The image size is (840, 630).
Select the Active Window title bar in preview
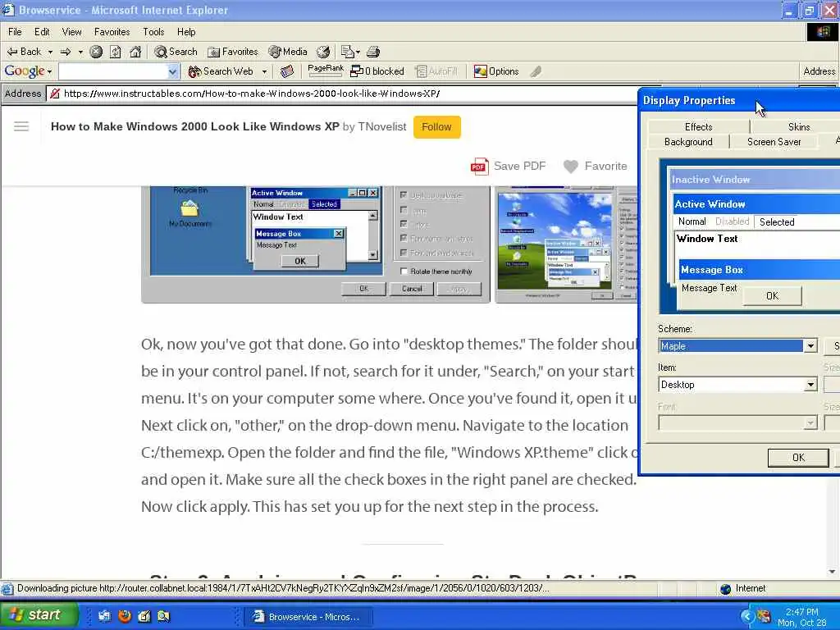tap(756, 204)
